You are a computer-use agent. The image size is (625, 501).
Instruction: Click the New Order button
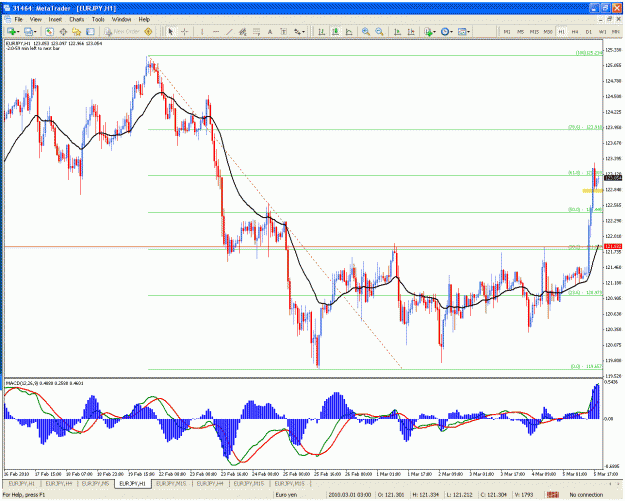point(122,32)
